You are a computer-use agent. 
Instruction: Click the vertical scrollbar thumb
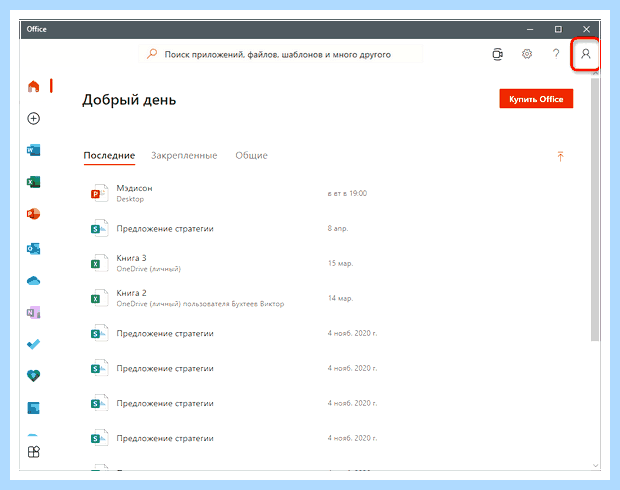pyautogui.click(x=595, y=209)
